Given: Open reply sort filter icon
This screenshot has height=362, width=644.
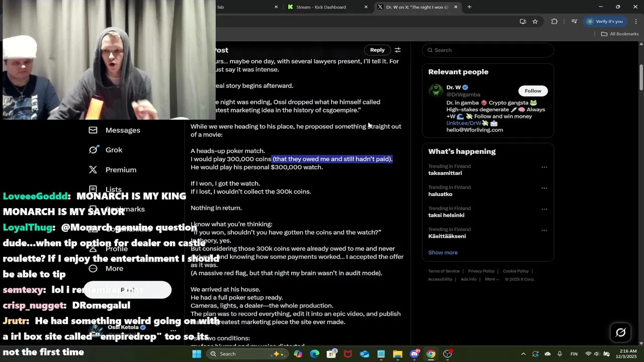Looking at the screenshot, I should (397, 50).
